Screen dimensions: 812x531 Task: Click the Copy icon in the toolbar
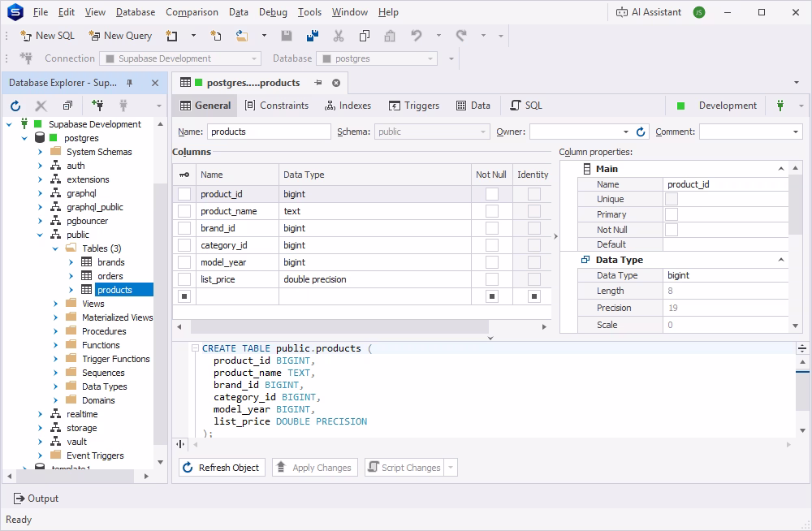pyautogui.click(x=365, y=36)
